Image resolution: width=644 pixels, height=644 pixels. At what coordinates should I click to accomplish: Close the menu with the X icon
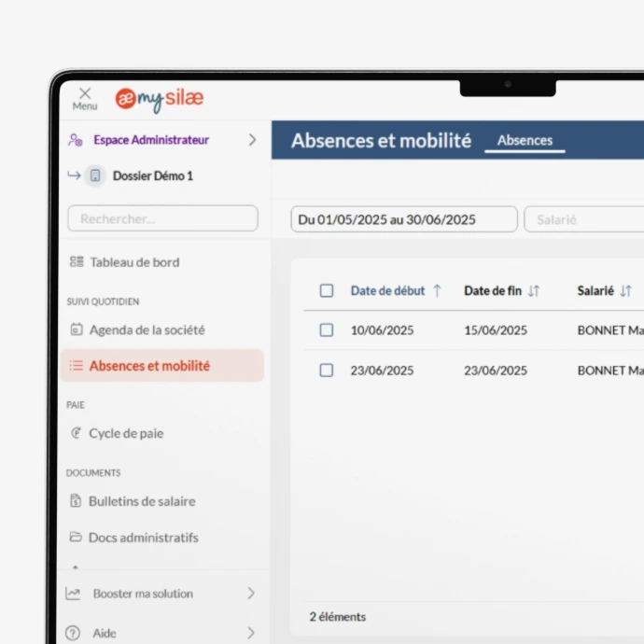click(85, 93)
